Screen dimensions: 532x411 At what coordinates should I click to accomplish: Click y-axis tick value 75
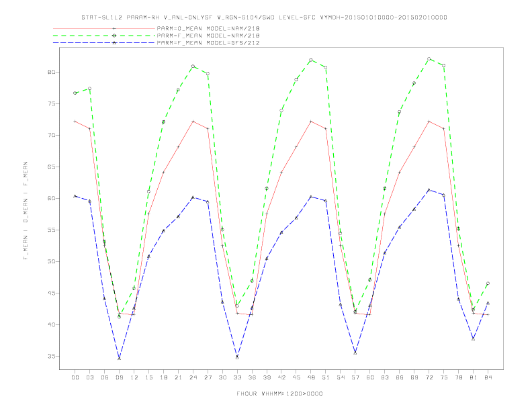pyautogui.click(x=51, y=104)
